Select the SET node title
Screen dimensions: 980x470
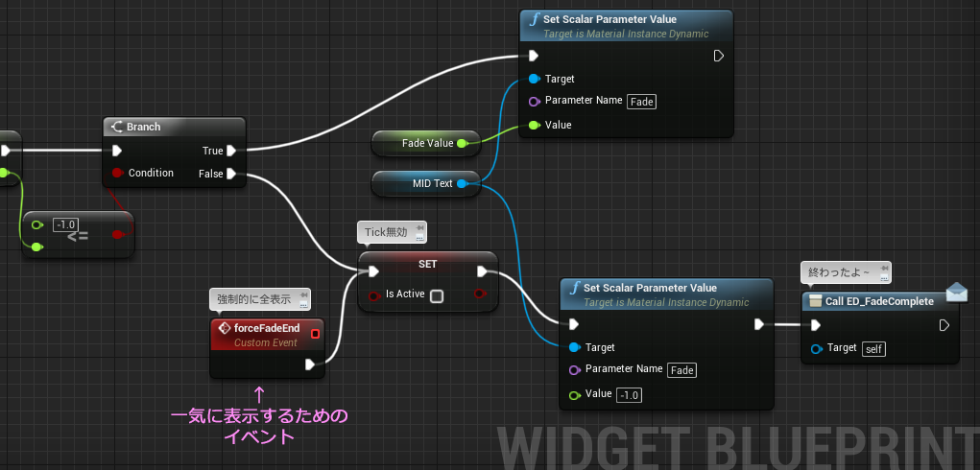pyautogui.click(x=427, y=264)
